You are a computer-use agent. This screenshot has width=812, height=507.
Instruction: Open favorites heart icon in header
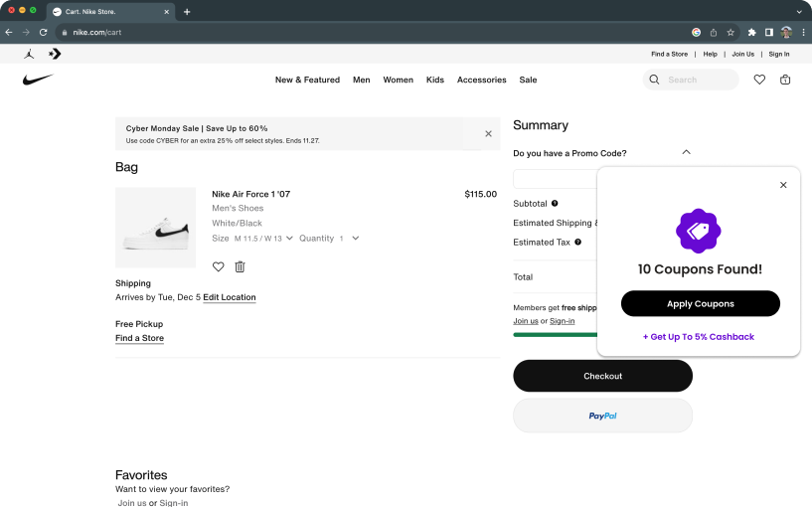pos(759,80)
